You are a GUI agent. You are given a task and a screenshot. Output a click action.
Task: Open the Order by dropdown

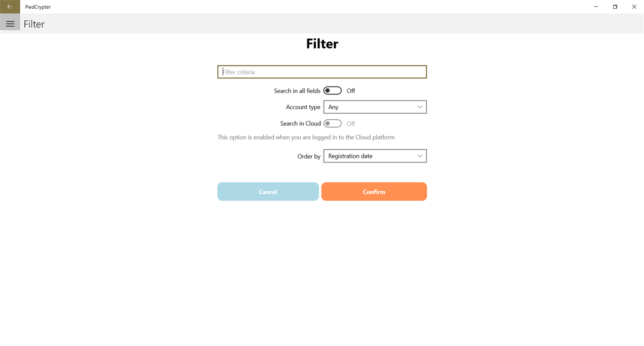coord(375,156)
